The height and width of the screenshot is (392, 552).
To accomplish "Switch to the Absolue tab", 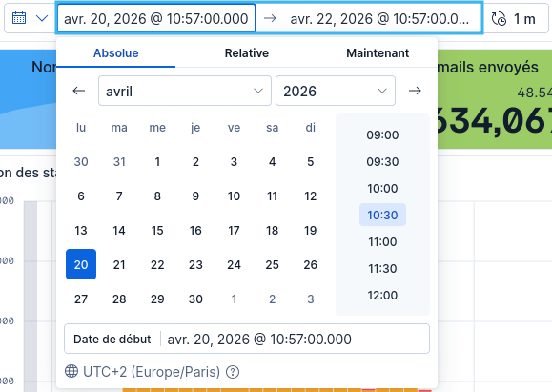I will click(115, 53).
